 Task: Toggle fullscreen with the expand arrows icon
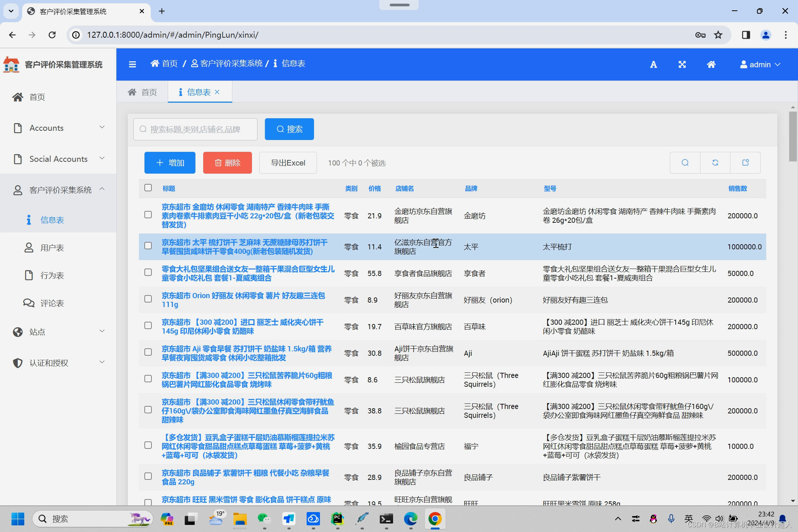[x=682, y=65]
